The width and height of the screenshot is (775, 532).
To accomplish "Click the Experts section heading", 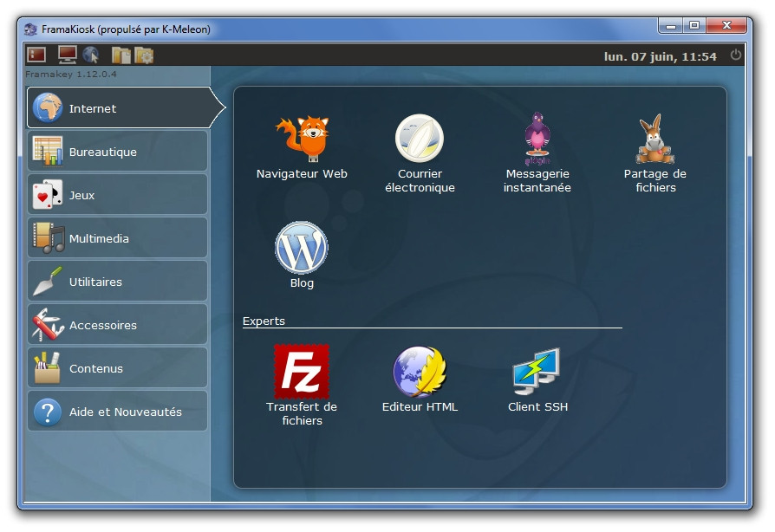I will click(264, 321).
